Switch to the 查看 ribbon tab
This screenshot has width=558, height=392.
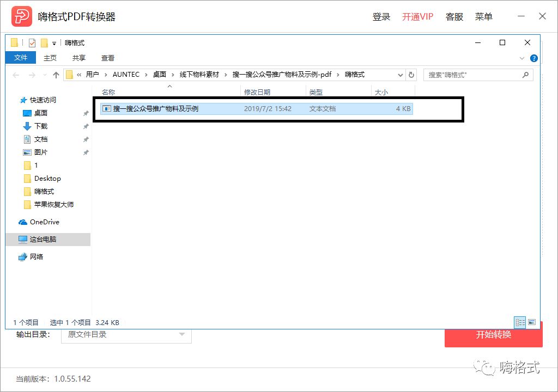pyautogui.click(x=107, y=58)
